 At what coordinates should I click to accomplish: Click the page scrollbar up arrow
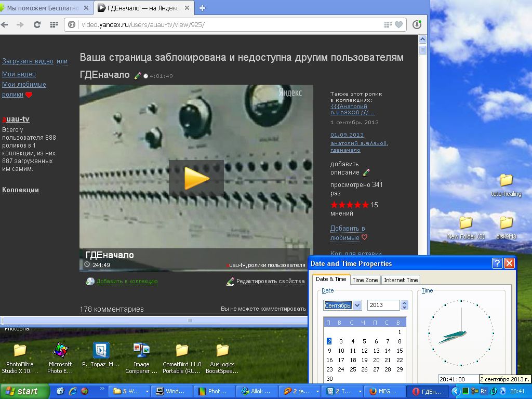pos(422,39)
